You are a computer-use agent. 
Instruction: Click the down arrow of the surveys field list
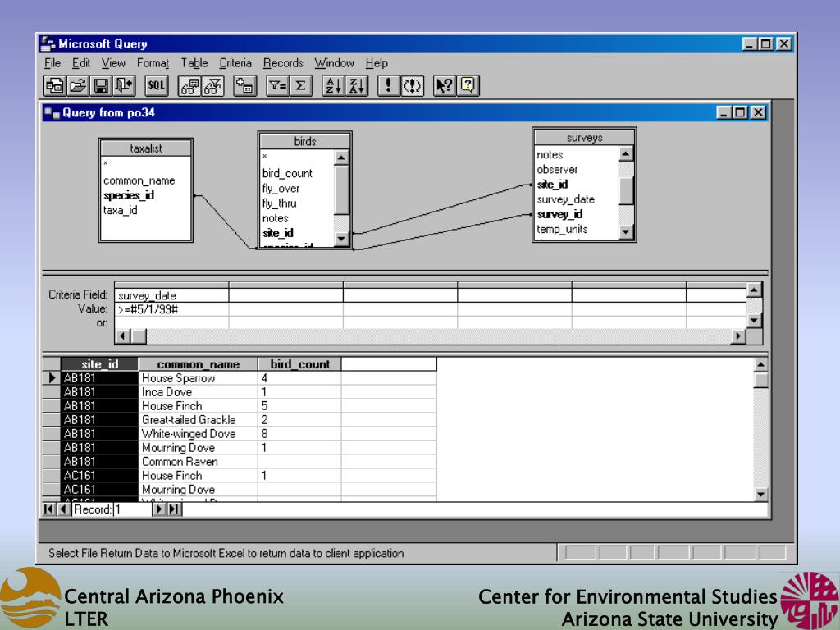point(625,231)
